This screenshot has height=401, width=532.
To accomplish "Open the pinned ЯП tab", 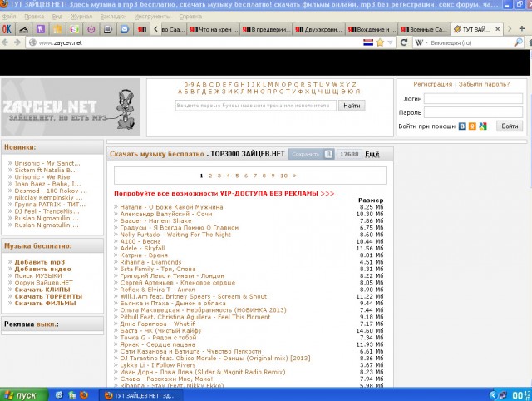I will 142,30.
